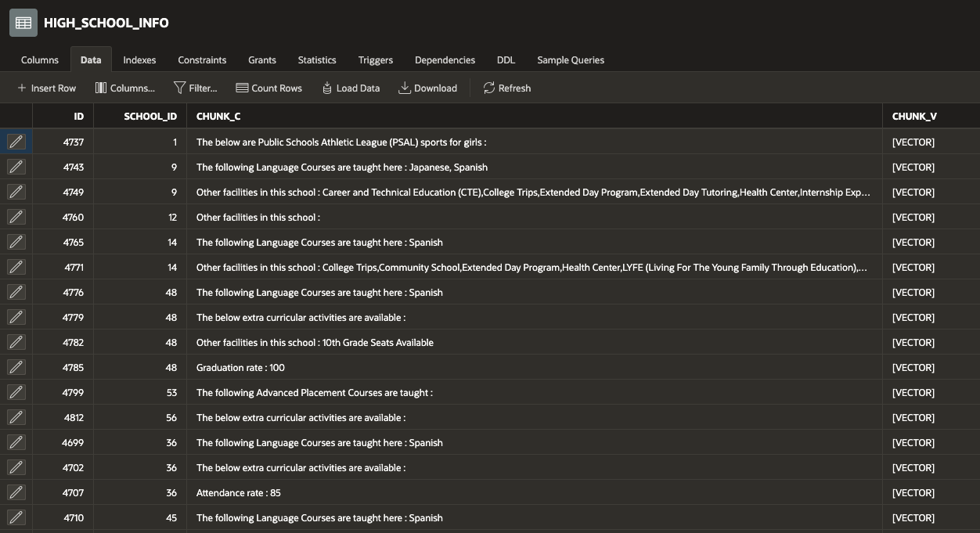Download the table data
This screenshot has width=980, height=533.
tap(427, 88)
